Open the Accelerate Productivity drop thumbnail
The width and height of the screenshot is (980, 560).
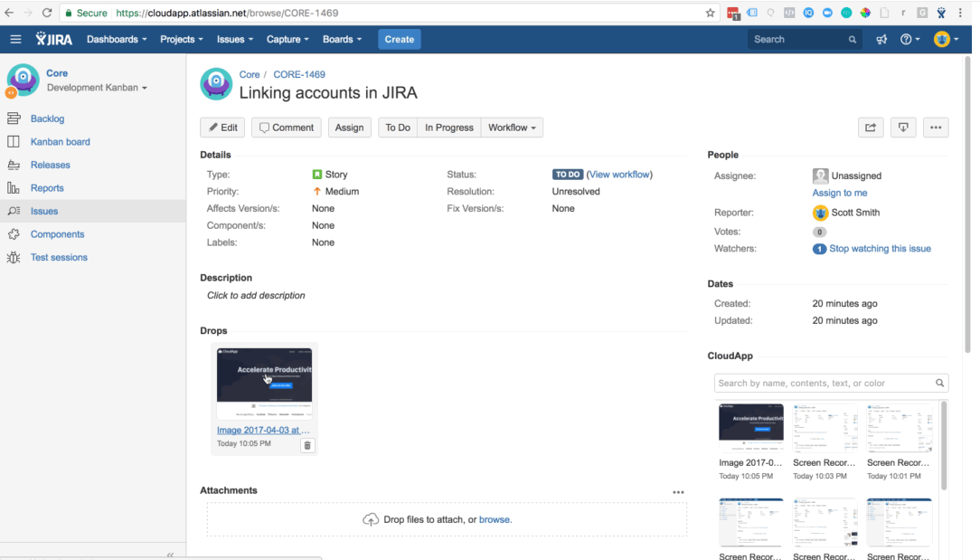coord(264,384)
